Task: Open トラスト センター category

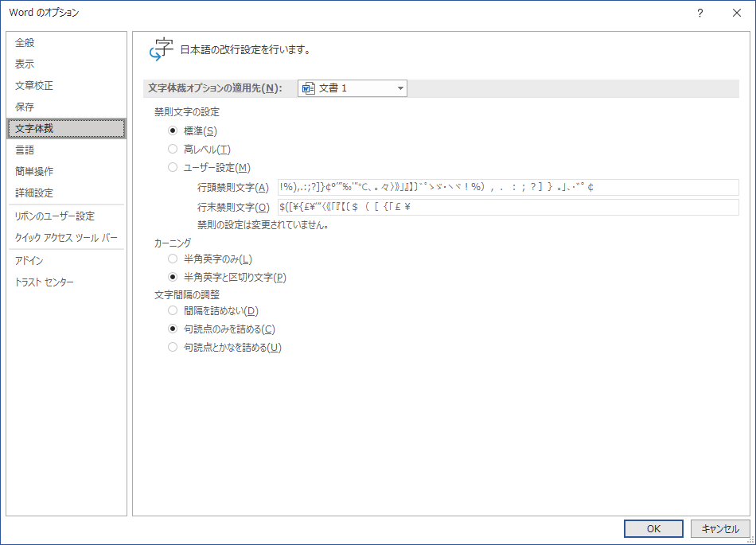Action: click(67, 282)
